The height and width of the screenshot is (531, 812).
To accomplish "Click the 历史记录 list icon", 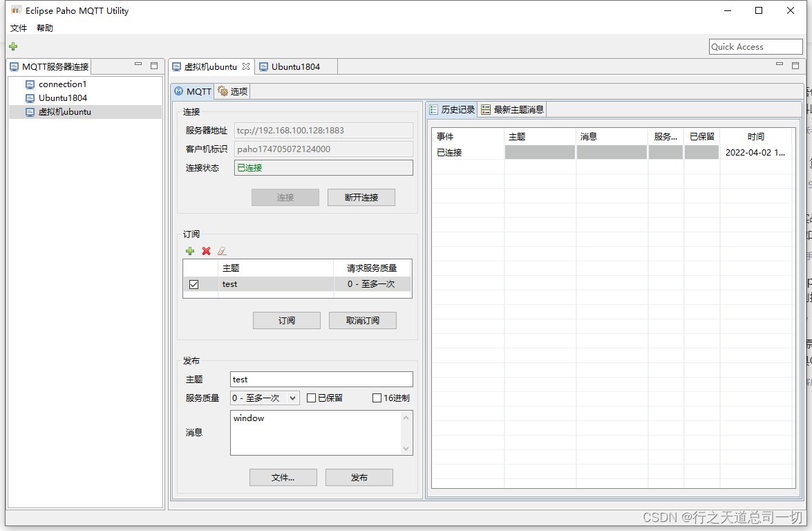I will coord(434,110).
